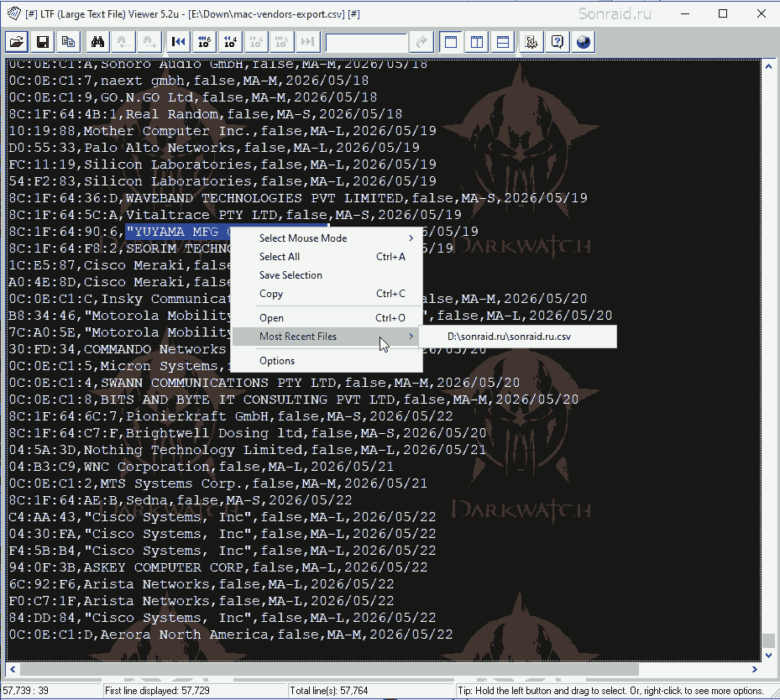780x700 pixels.
Task: Open a file with the folder toolbar icon
Action: tap(17, 42)
